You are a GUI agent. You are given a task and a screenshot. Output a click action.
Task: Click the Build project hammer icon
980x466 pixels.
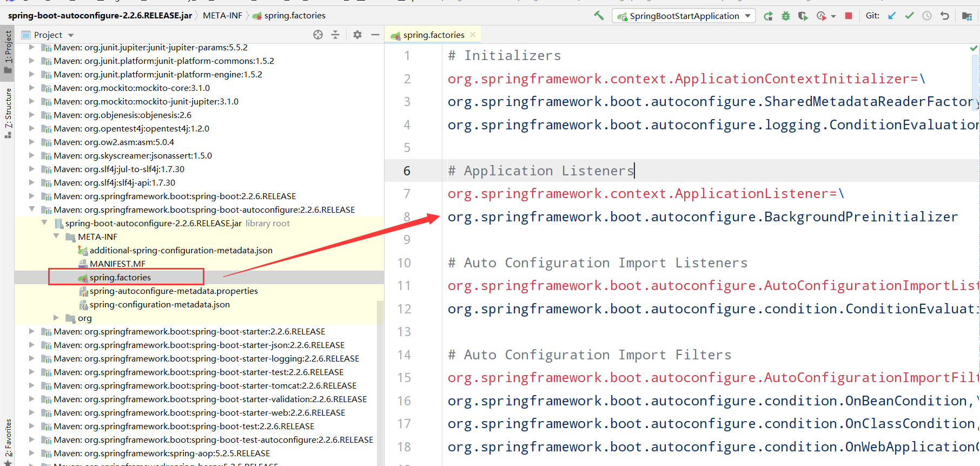(x=599, y=16)
